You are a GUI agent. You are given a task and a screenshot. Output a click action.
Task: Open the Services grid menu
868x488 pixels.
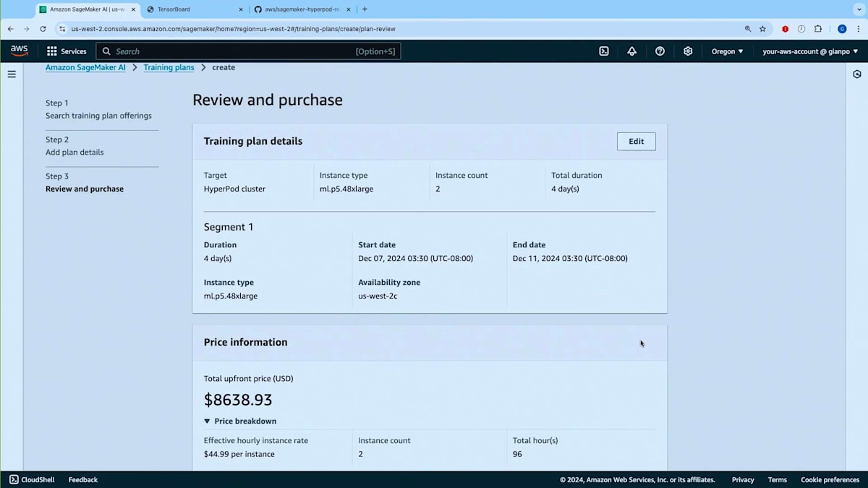(x=67, y=51)
